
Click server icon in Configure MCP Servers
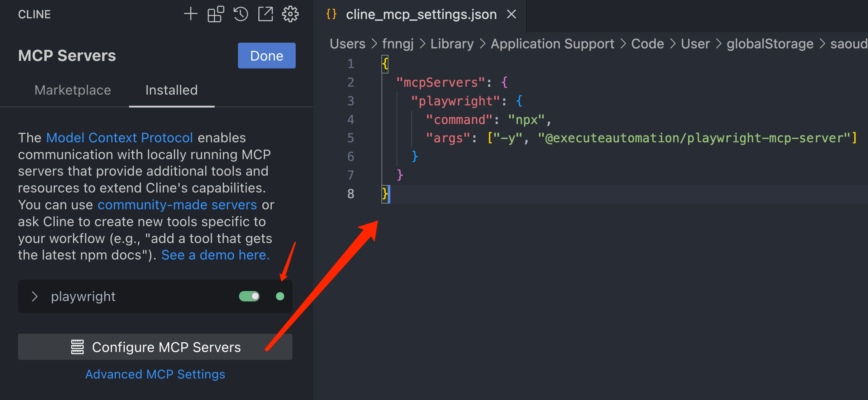click(x=77, y=347)
